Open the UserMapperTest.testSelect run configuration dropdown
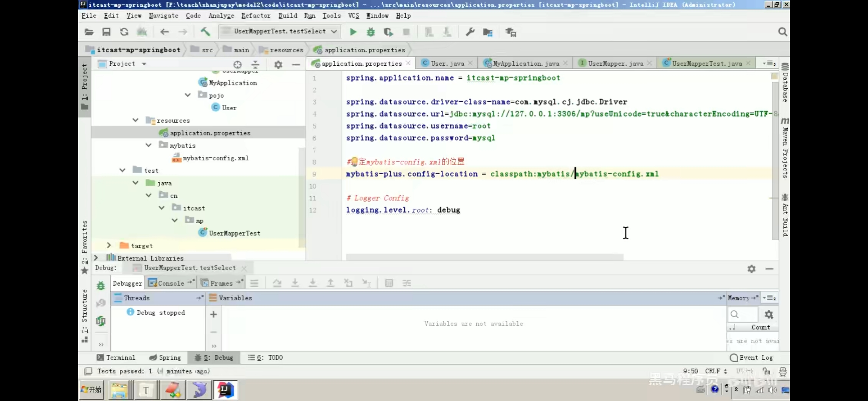The height and width of the screenshot is (401, 868). click(279, 32)
